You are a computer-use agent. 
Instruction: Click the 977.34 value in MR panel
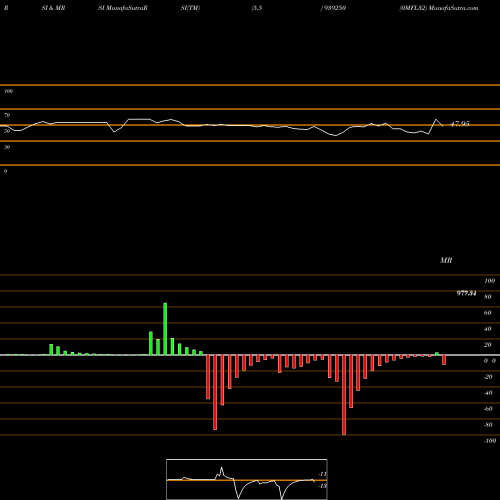point(466,293)
